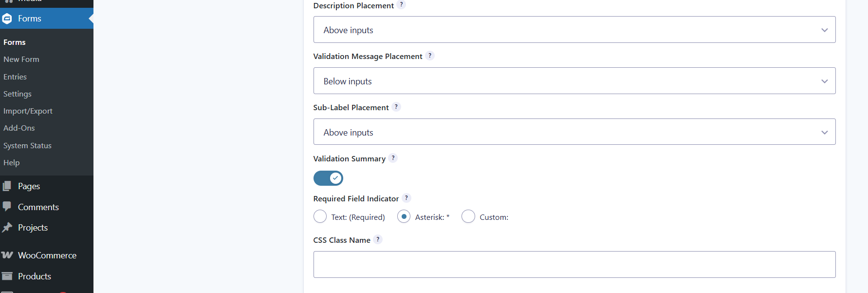Click the Products sidebar icon
The height and width of the screenshot is (293, 868).
(x=7, y=276)
